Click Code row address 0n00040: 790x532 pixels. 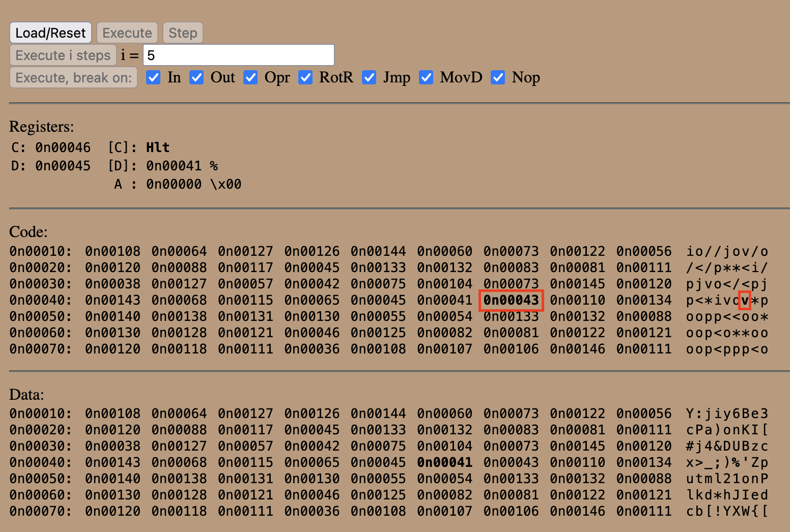click(x=41, y=300)
